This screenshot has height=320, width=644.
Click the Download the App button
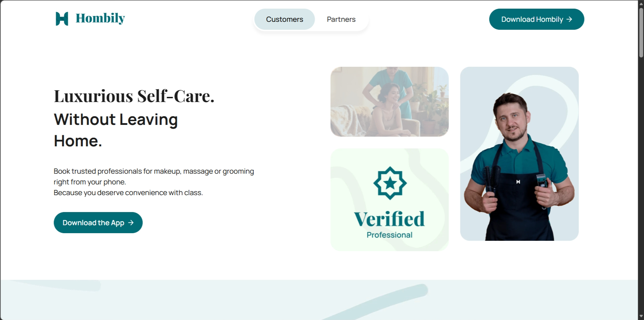point(98,223)
